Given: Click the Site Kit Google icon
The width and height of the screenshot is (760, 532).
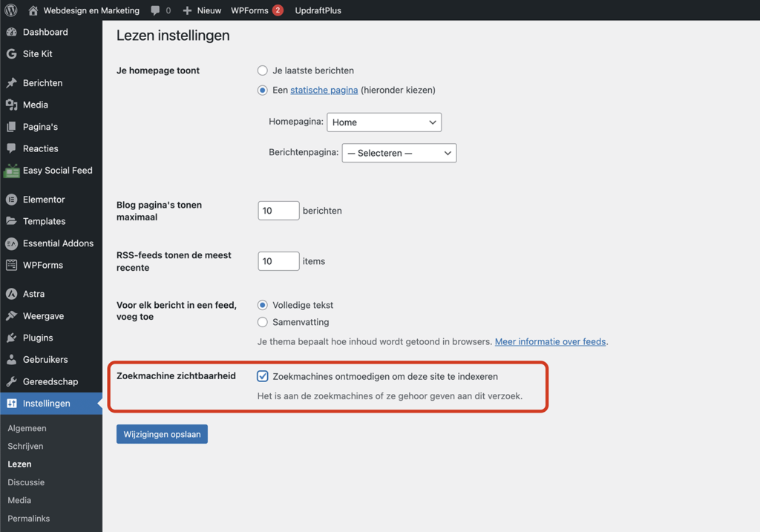Looking at the screenshot, I should click(x=11, y=54).
